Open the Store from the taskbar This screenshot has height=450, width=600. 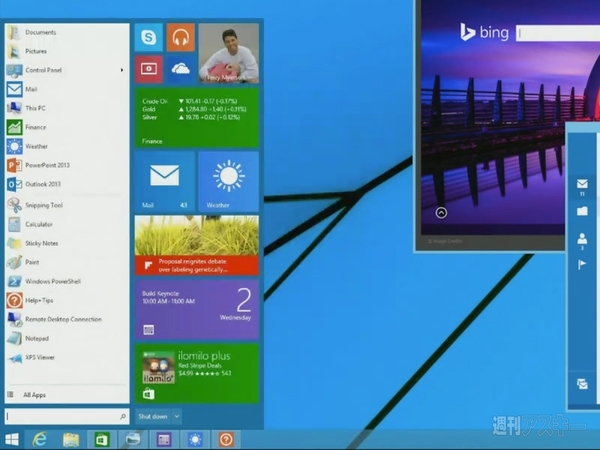(x=101, y=440)
